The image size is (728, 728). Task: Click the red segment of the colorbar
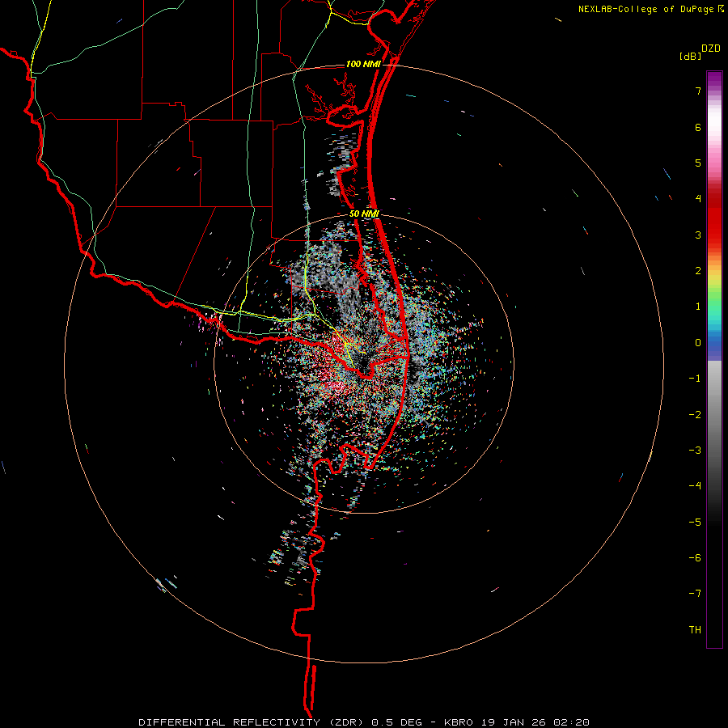(714, 218)
